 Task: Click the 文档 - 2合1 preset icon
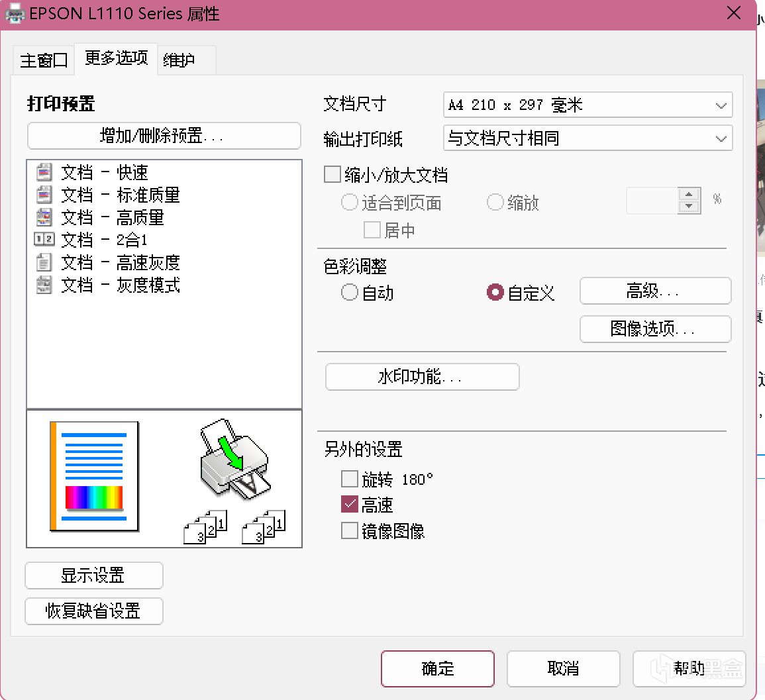(44, 240)
